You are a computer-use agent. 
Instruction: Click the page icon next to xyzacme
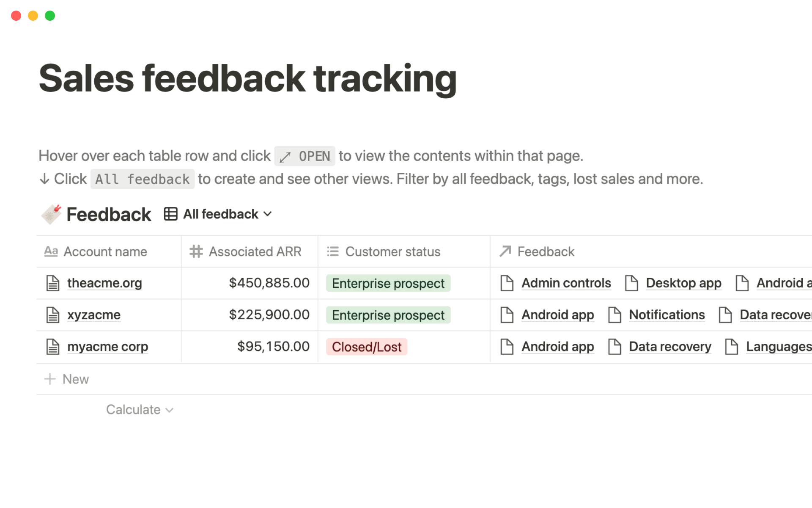pyautogui.click(x=53, y=315)
